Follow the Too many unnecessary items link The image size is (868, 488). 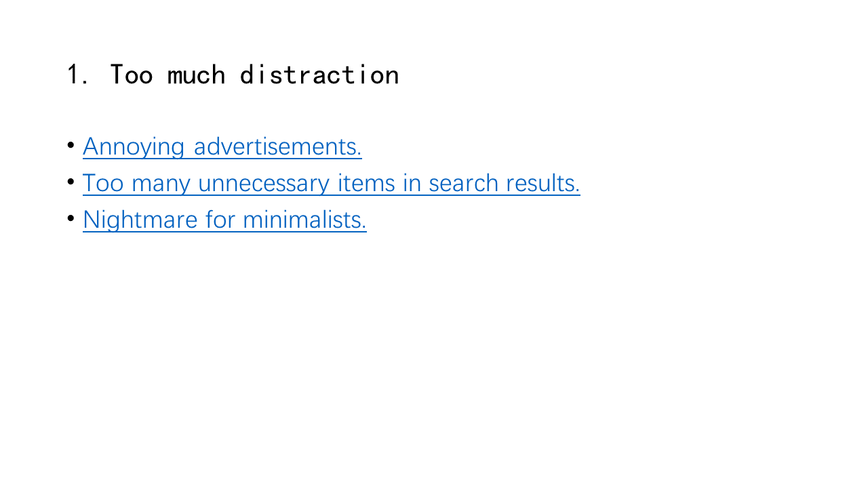332,183
